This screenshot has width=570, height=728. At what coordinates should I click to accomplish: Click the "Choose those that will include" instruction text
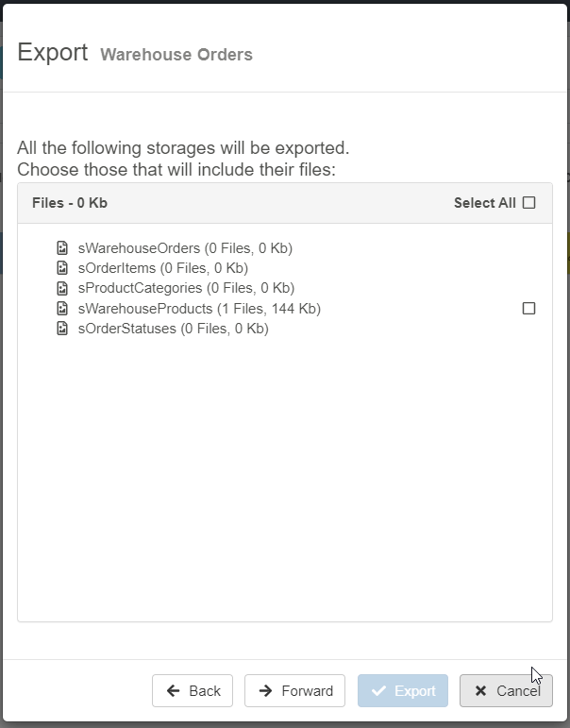[176, 170]
